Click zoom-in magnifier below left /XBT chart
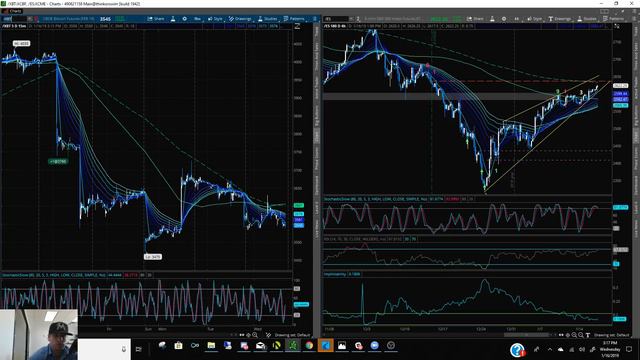Screen dimensions: 640x360 (255, 335)
